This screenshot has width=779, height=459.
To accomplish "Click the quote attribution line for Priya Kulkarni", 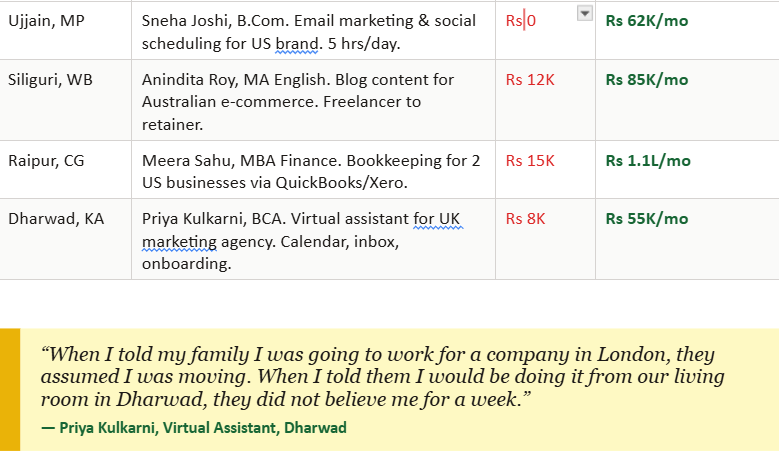I will click(193, 428).
